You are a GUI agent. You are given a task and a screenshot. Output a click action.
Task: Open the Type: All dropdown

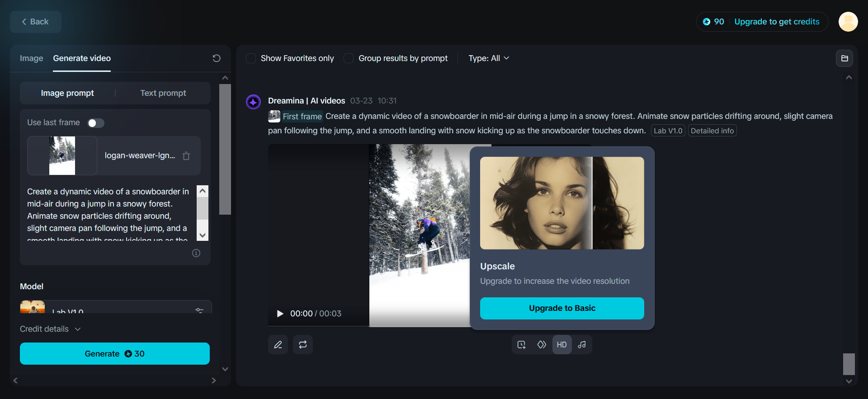point(489,58)
